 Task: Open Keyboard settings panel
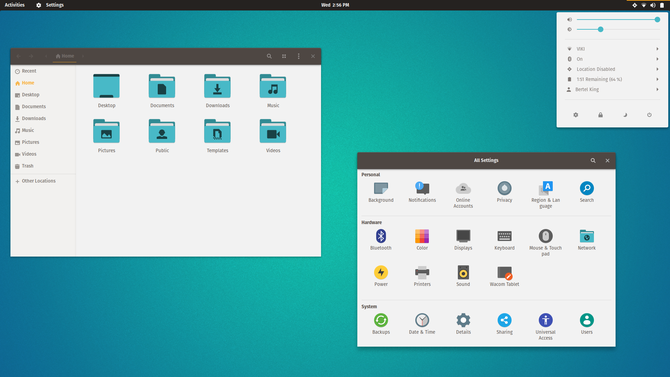click(x=504, y=240)
